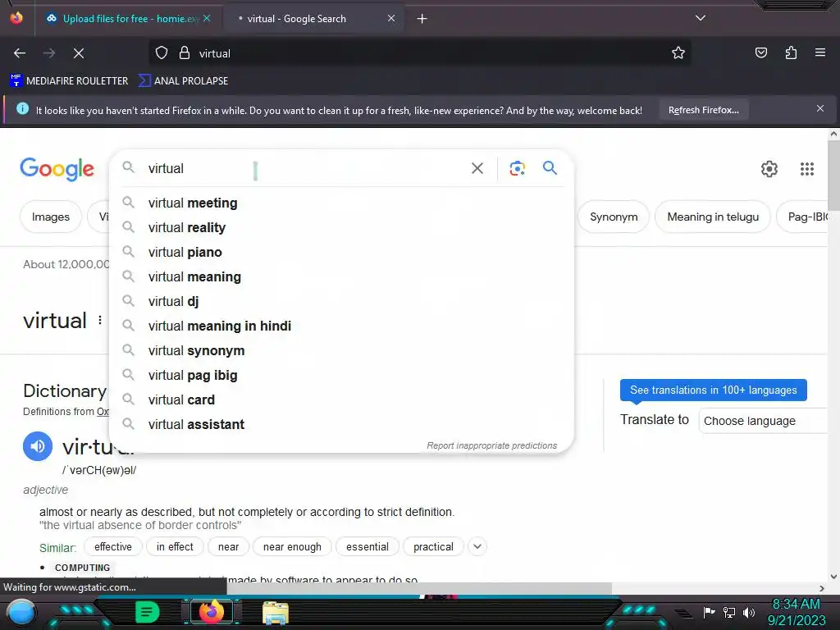Viewport: 840px width, 630px height.
Task: Bookmark this page with the star icon
Action: coord(678,53)
